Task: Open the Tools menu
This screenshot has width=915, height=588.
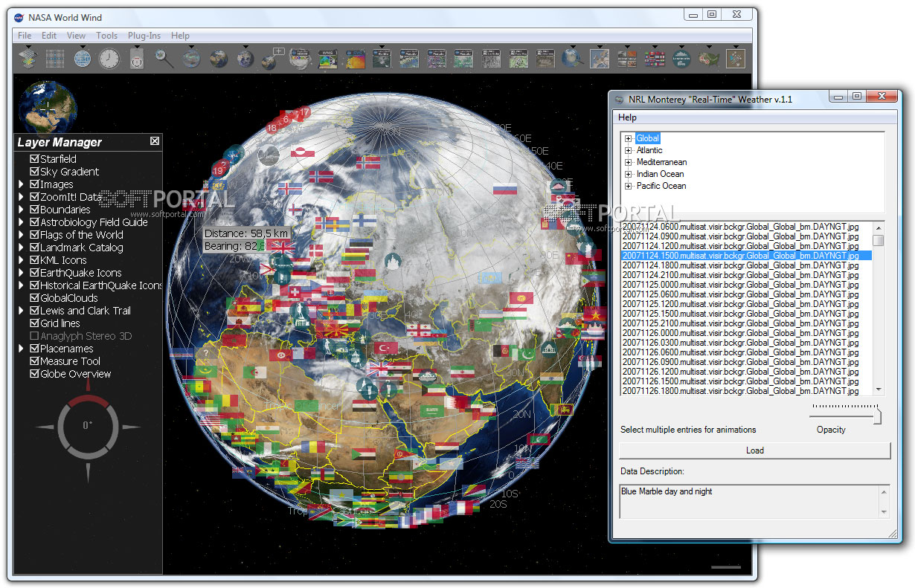Action: [x=107, y=36]
